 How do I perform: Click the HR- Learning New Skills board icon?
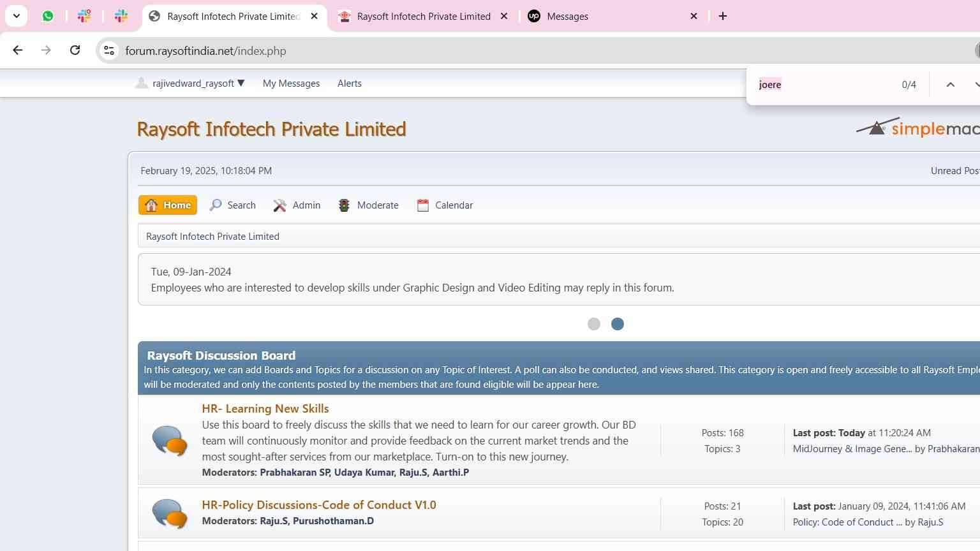click(169, 441)
